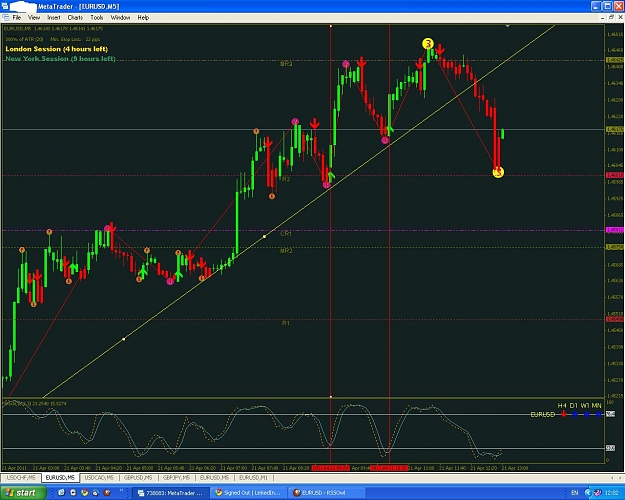Open the inactive EURUSD,M5 tab beside EURUSD,M1
The width and height of the screenshot is (625, 500).
pyautogui.click(x=215, y=477)
